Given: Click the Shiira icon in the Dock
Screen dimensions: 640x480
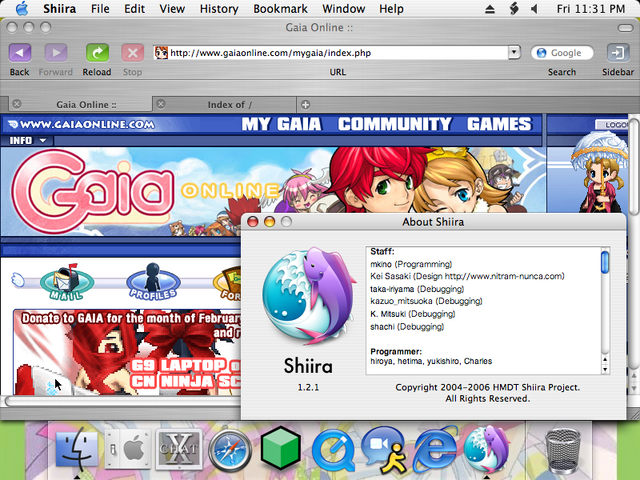Looking at the screenshot, I should [x=487, y=449].
